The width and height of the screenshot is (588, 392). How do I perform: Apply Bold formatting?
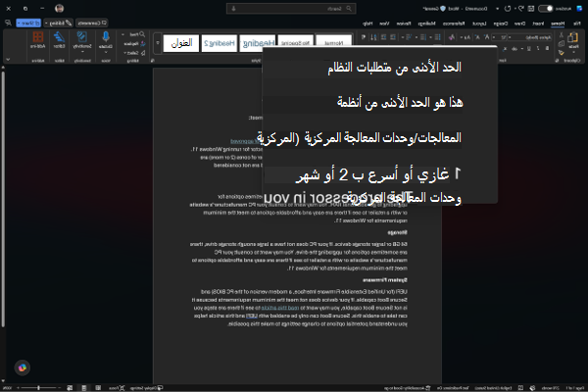tap(547, 48)
